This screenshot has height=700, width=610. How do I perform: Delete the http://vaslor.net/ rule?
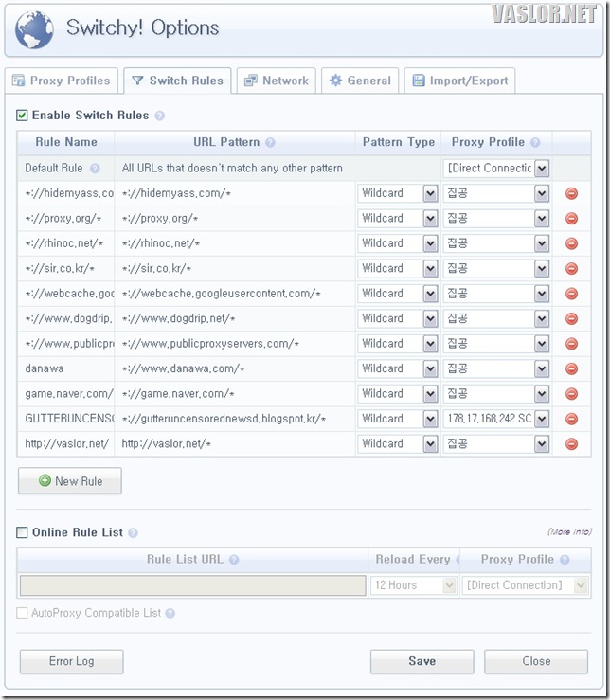[x=571, y=443]
